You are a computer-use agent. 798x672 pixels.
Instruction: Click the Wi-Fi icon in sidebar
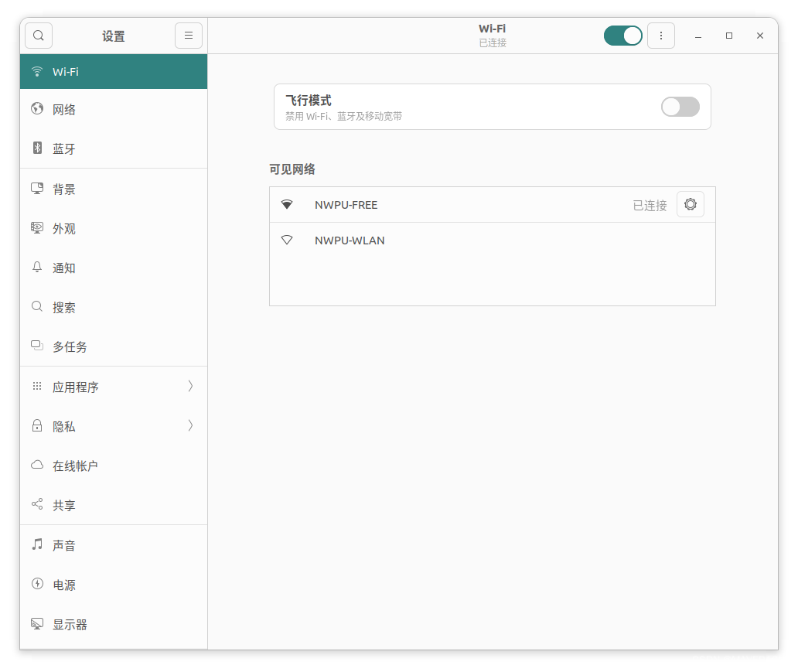(x=37, y=71)
